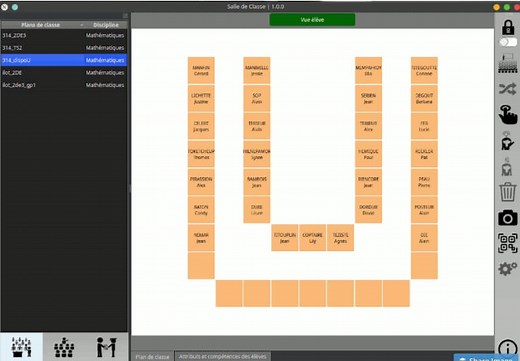
Task: Select the BATON Cindy seat
Action: [201, 210]
